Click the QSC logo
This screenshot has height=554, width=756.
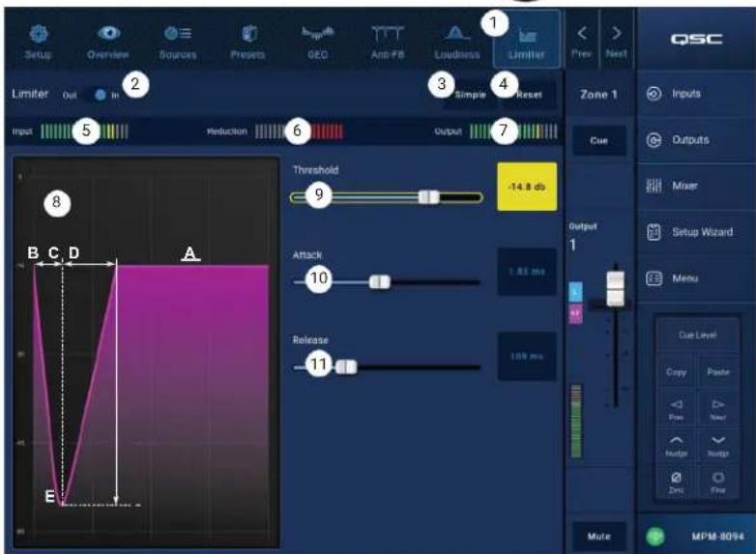coord(696,39)
